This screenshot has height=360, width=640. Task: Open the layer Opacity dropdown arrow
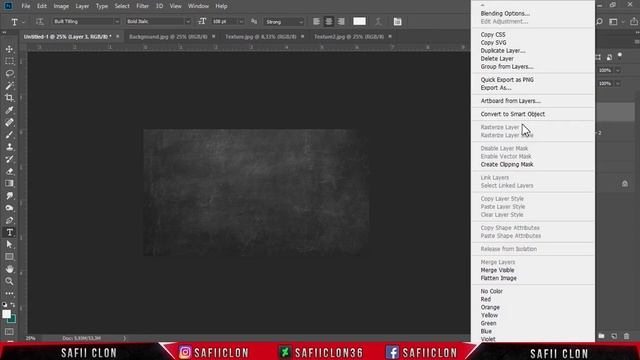click(x=618, y=70)
